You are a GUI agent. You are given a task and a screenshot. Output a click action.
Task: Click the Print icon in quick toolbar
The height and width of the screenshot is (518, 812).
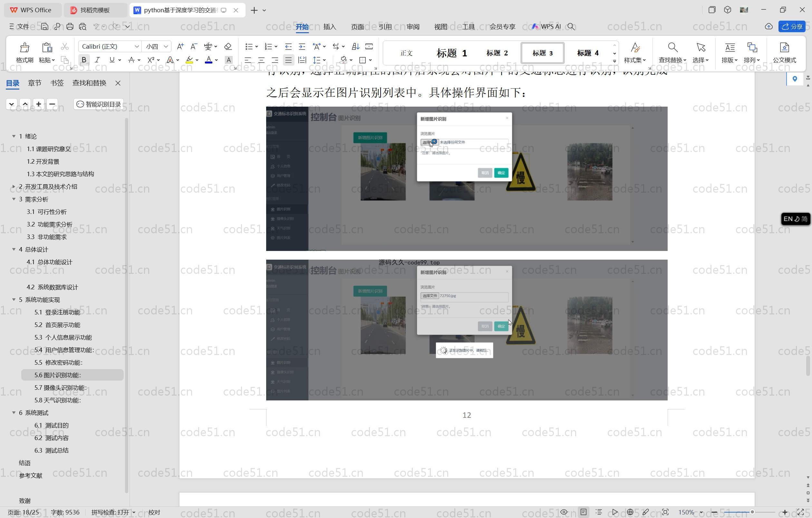click(70, 26)
